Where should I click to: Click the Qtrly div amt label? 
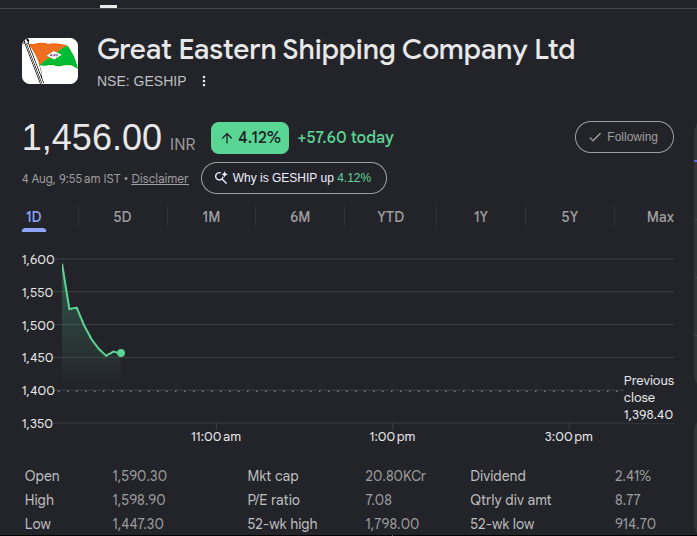click(x=511, y=500)
